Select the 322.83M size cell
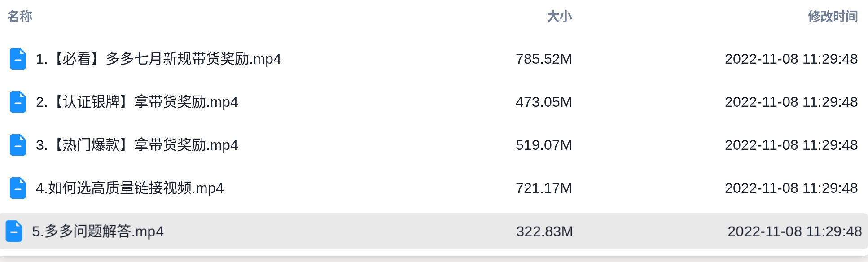The height and width of the screenshot is (262, 868). click(544, 231)
